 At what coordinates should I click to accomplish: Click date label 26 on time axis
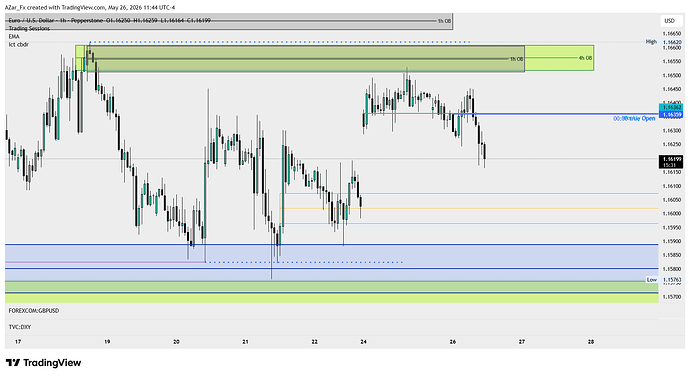pyautogui.click(x=453, y=342)
